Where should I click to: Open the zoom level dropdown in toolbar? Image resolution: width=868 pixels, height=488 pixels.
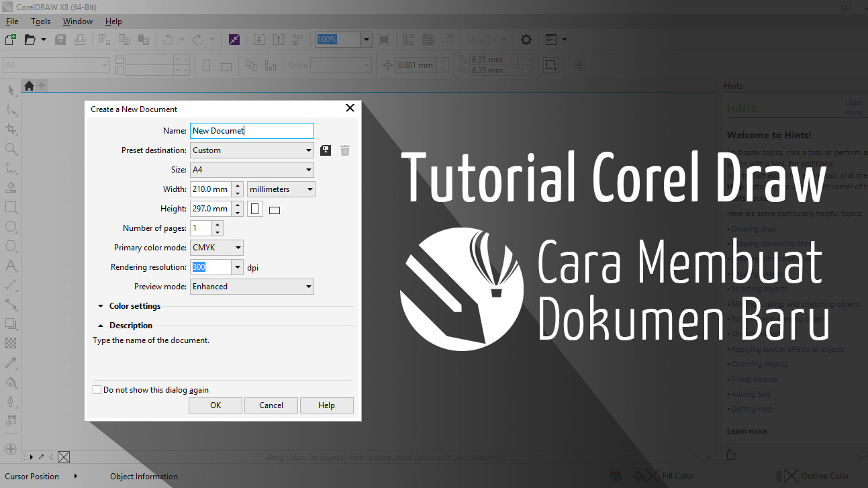367,40
